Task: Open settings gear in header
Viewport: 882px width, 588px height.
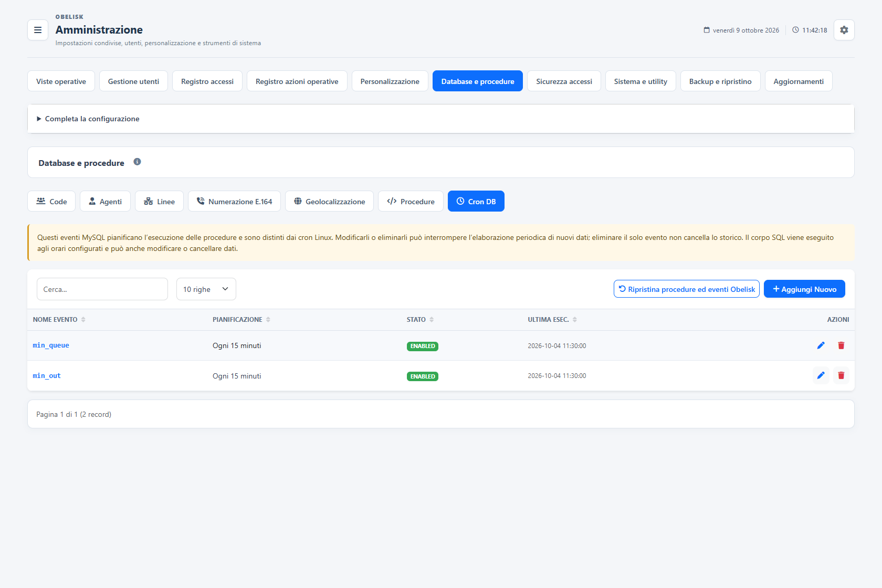Action: [x=844, y=30]
